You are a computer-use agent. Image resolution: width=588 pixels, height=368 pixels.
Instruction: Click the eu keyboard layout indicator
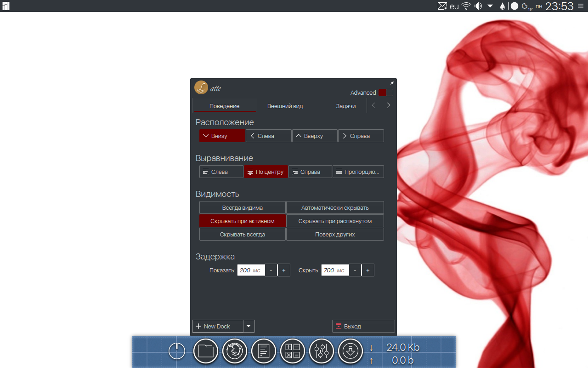pyautogui.click(x=454, y=6)
